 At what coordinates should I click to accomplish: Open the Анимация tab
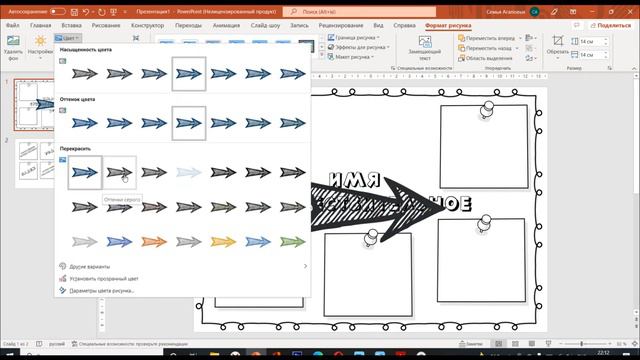click(x=226, y=25)
